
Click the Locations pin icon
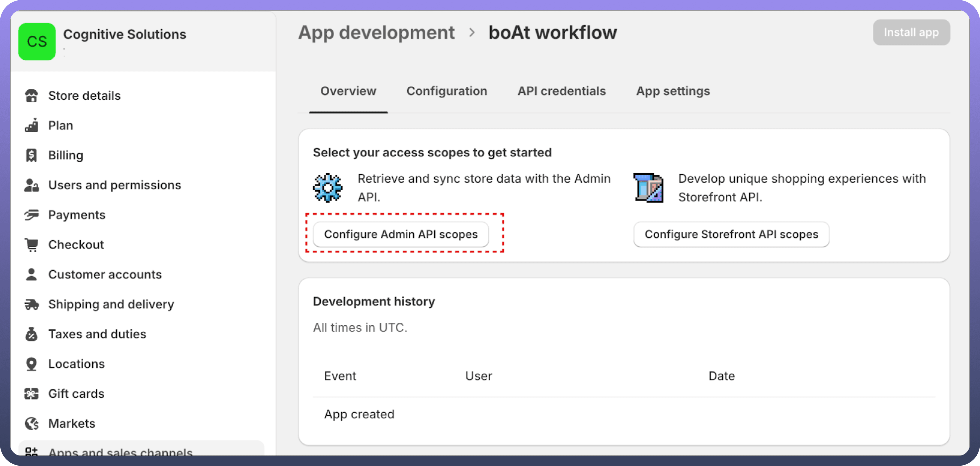tap(31, 364)
